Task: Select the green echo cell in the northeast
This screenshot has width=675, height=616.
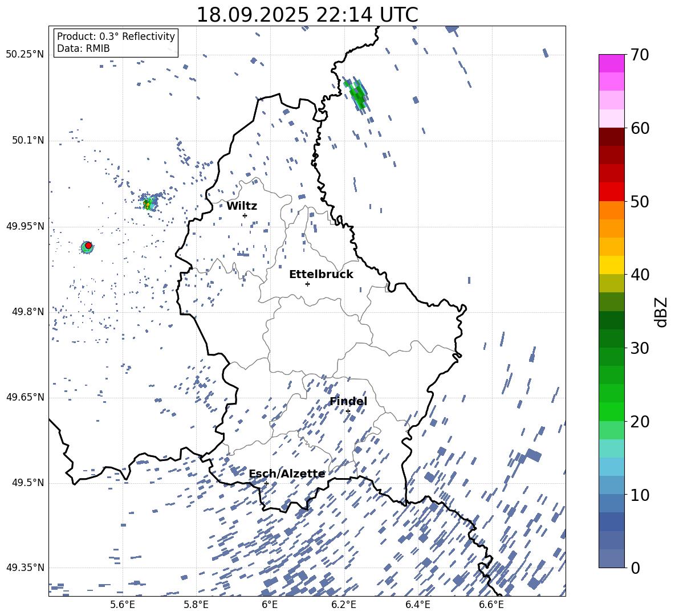Action: [359, 95]
